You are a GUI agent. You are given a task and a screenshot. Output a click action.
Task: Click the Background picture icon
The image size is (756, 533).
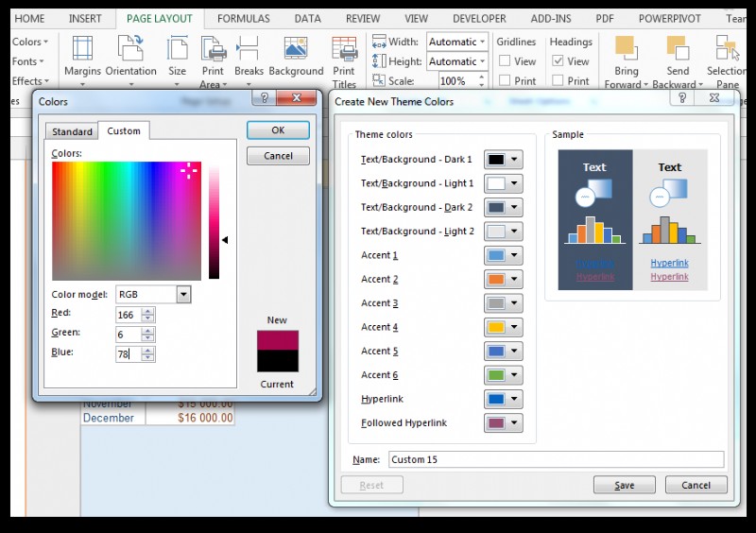pyautogui.click(x=296, y=49)
